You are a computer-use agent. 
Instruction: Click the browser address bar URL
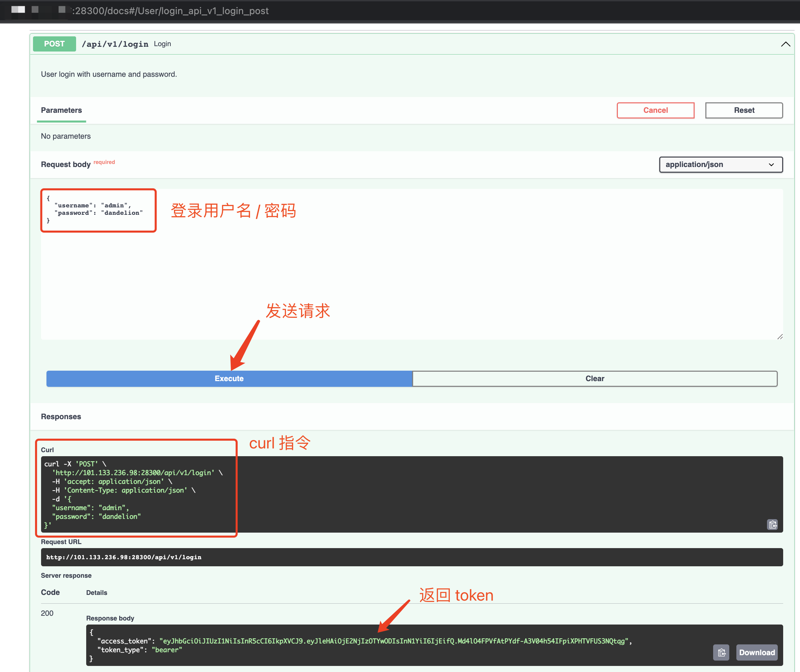170,11
